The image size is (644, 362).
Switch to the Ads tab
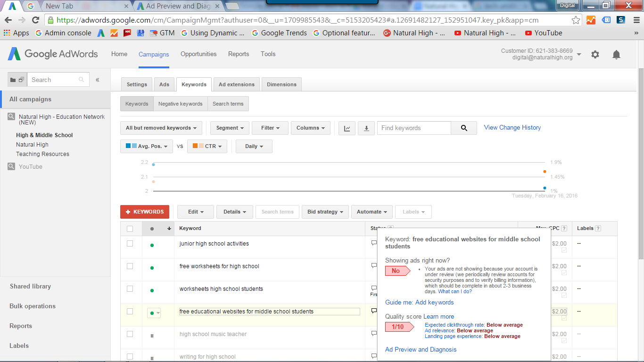pos(164,84)
